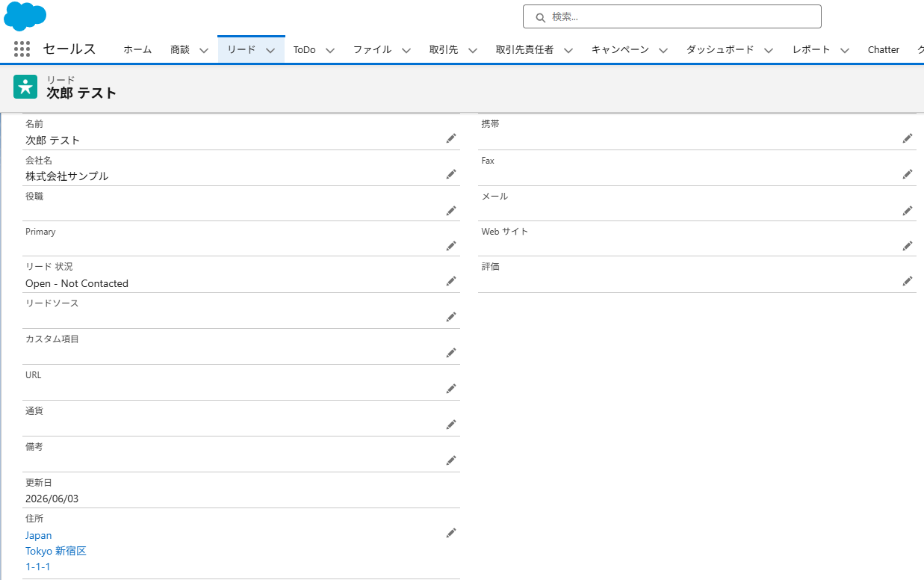Edit the メール field via pencil icon
Image resolution: width=924 pixels, height=580 pixels.
point(908,211)
